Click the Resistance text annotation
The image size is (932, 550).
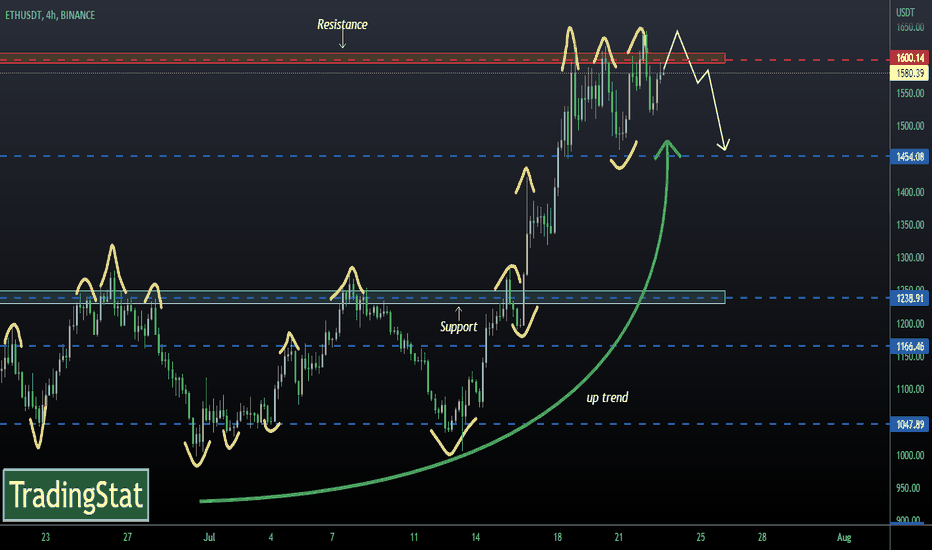point(342,24)
